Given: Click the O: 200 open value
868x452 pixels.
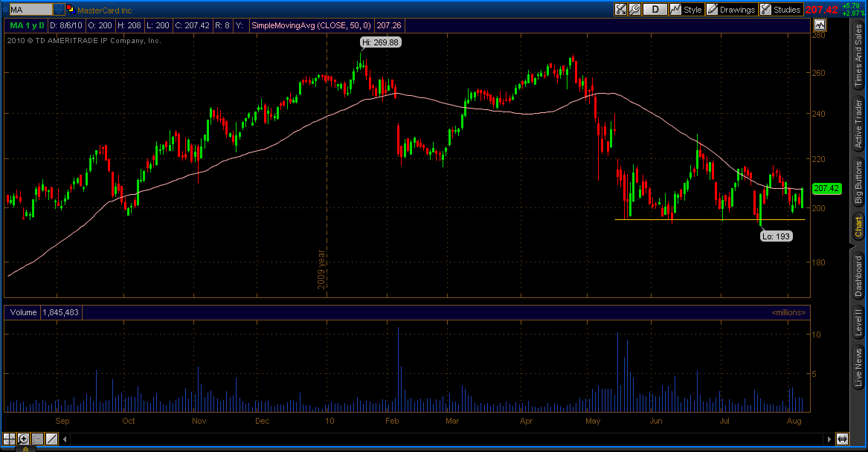Looking at the screenshot, I should point(100,25).
